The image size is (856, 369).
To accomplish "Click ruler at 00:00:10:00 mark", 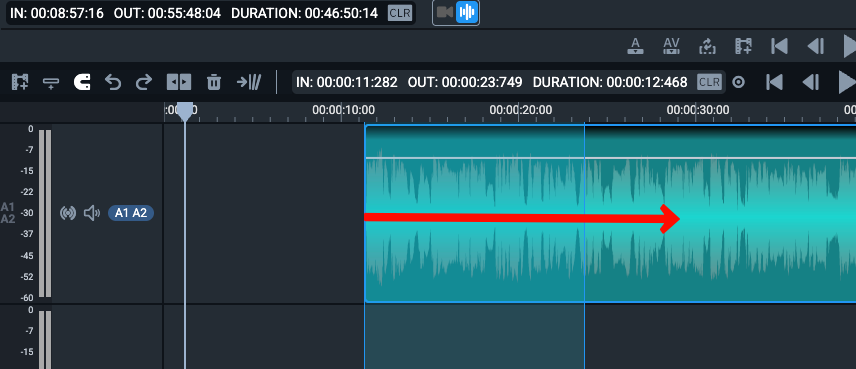I will [x=343, y=110].
